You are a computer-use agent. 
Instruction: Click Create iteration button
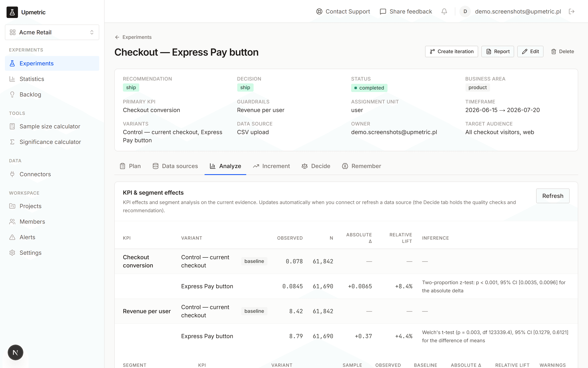pyautogui.click(x=451, y=51)
